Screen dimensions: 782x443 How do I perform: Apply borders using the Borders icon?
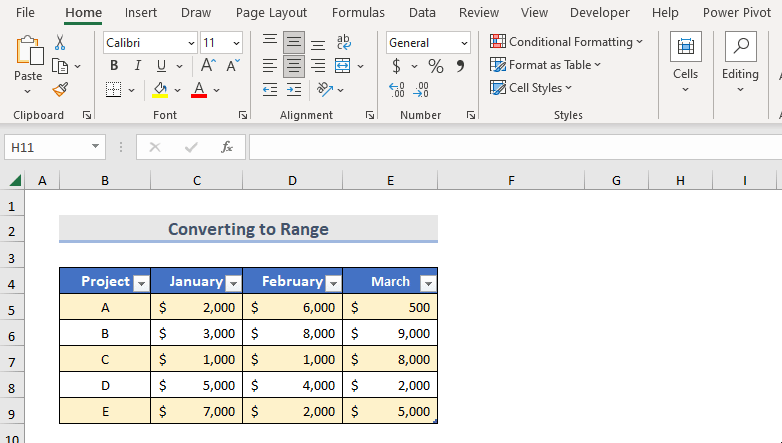[x=113, y=90]
